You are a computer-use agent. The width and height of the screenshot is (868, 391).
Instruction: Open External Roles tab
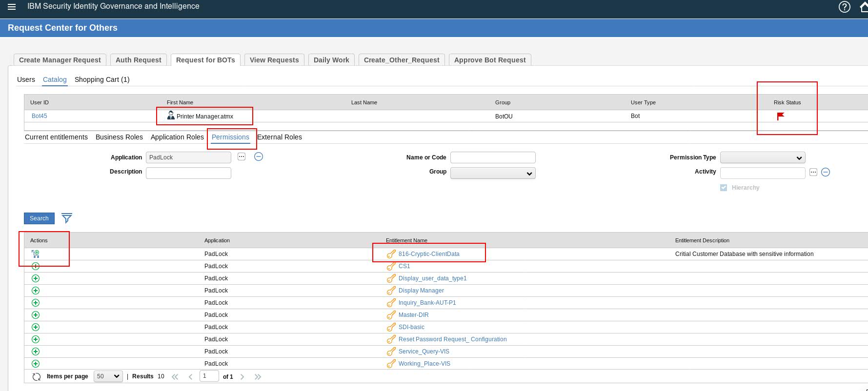280,137
